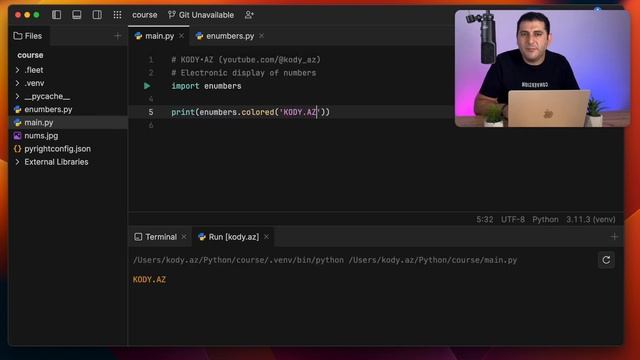This screenshot has width=640, height=360.
Task: Close the Run [kody.az] tab
Action: click(x=267, y=237)
